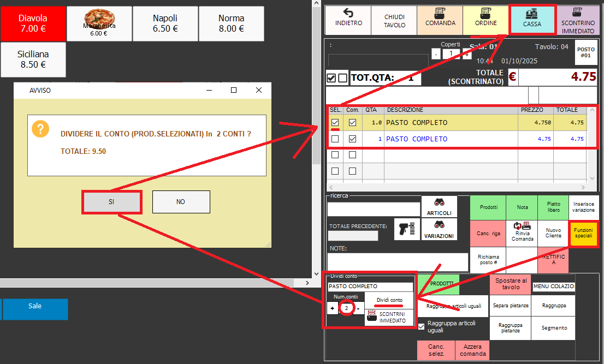Click into the ricerca search field
Viewport: 604px width, 364px height.
pyautogui.click(x=374, y=209)
